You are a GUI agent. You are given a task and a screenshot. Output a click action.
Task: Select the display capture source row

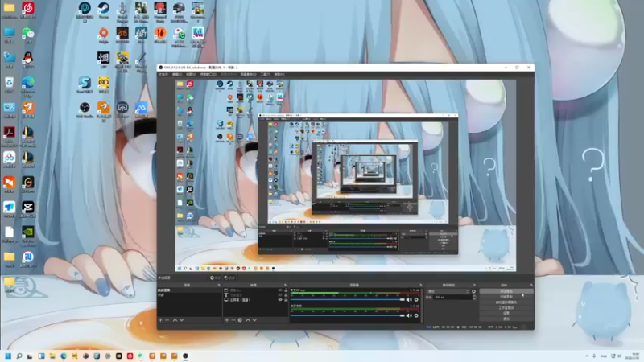[254, 300]
